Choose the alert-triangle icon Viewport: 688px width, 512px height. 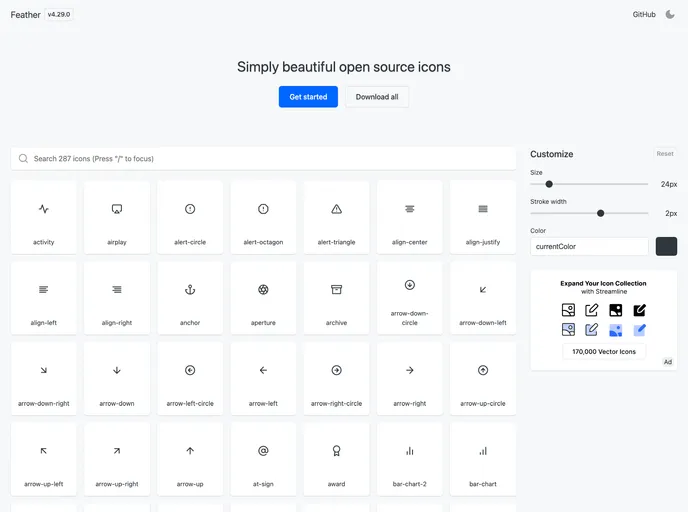click(x=336, y=217)
